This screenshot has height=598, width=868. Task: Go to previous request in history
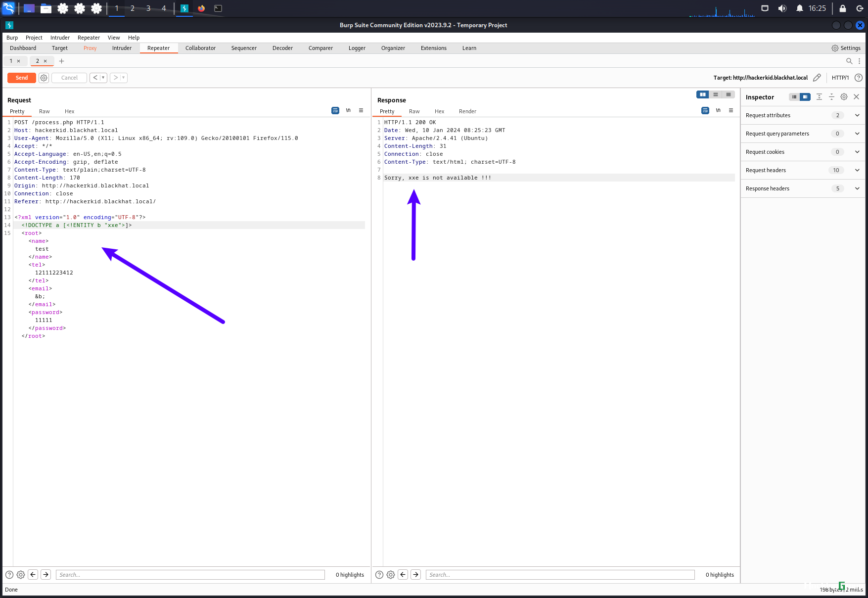coord(95,78)
